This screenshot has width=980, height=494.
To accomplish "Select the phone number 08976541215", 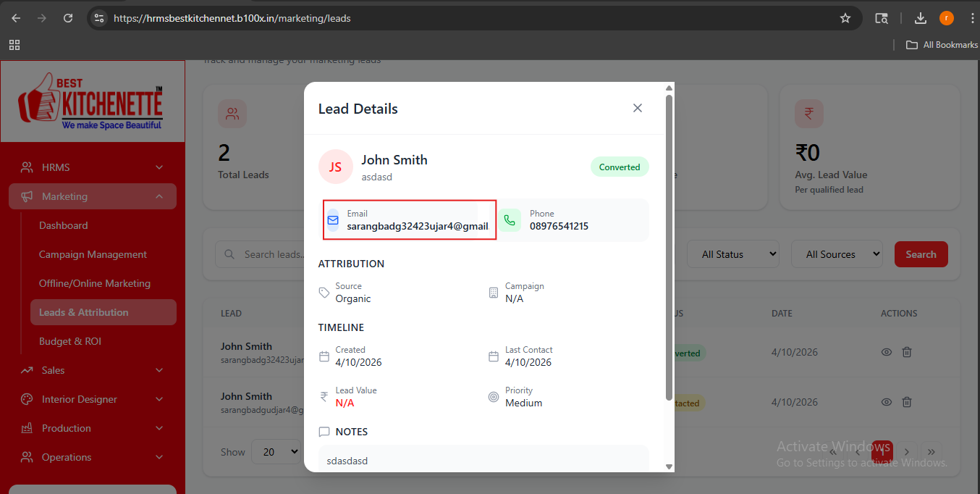I will [559, 226].
